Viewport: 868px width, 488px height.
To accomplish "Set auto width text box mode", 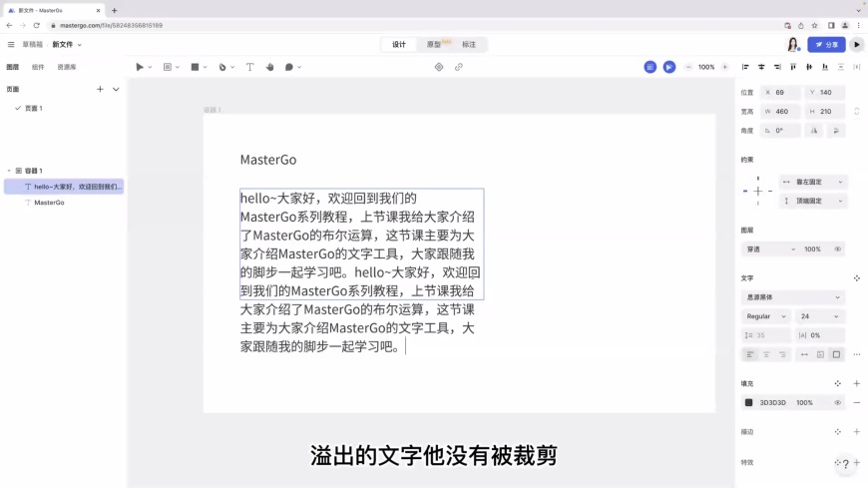I will (x=804, y=354).
